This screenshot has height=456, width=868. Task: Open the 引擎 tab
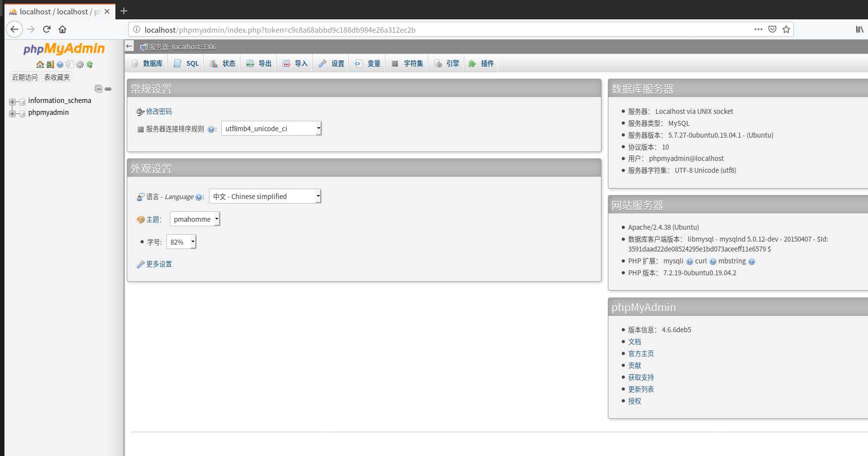click(446, 63)
